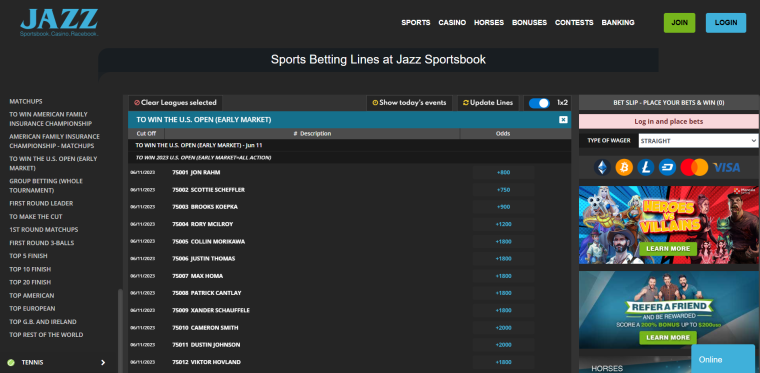Open Top European market
The image size is (760, 373).
point(32,308)
